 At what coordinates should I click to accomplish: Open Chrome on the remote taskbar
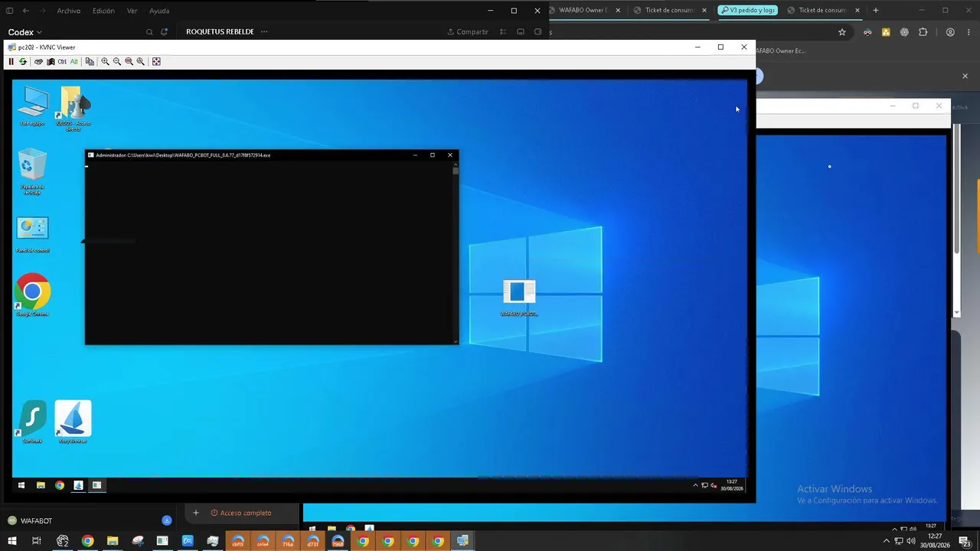pos(60,485)
